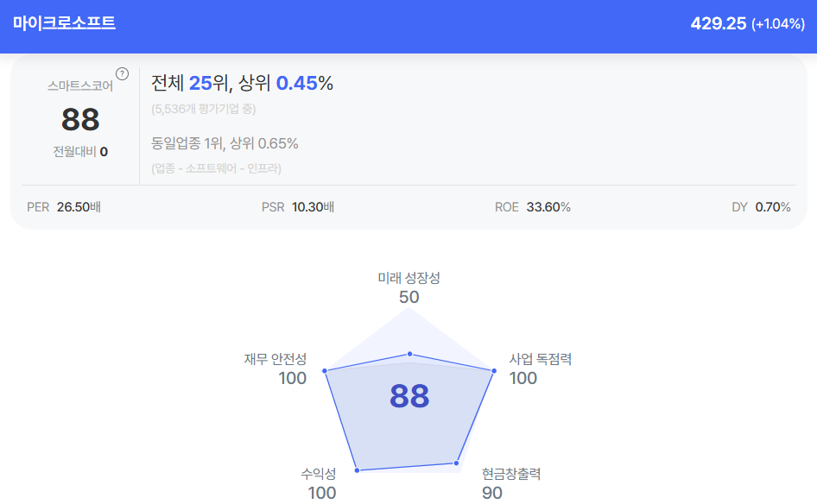Image resolution: width=817 pixels, height=504 pixels.
Task: Select the 재무 안전성 radar label
Action: (x=275, y=359)
